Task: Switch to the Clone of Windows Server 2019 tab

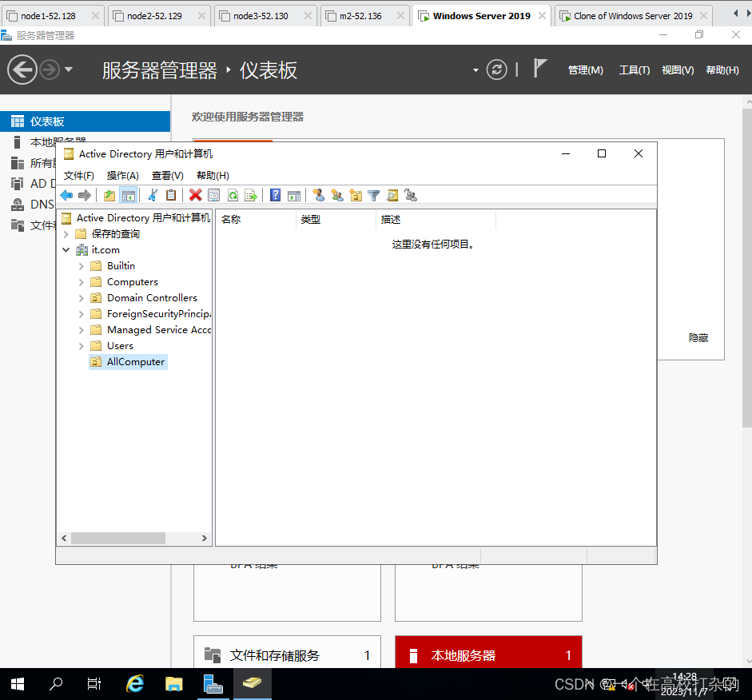Action: pyautogui.click(x=633, y=16)
